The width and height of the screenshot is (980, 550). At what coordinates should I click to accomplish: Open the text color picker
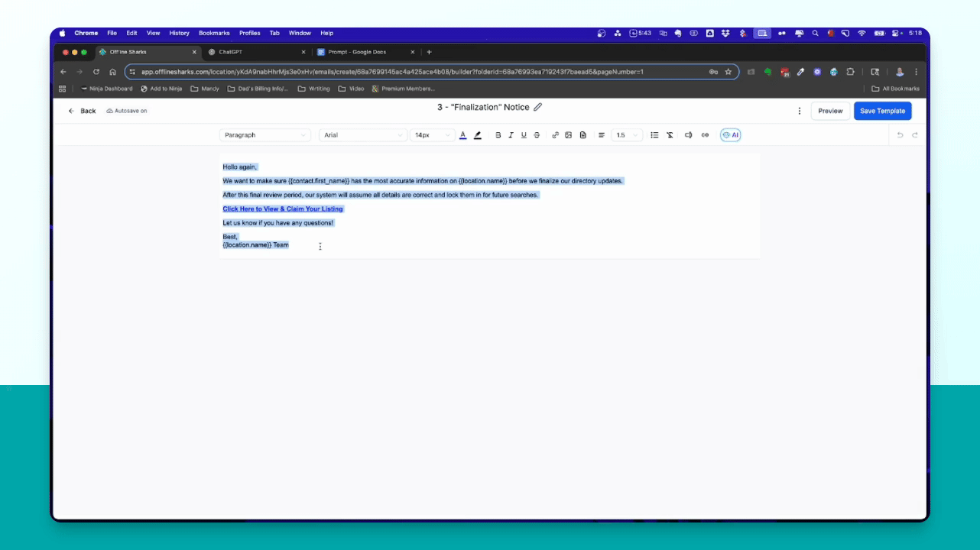[463, 135]
